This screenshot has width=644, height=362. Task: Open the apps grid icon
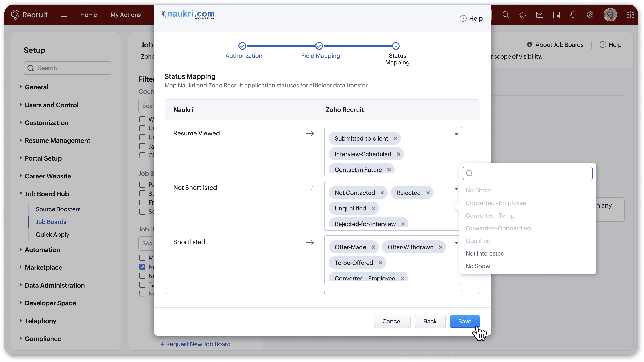(x=630, y=15)
